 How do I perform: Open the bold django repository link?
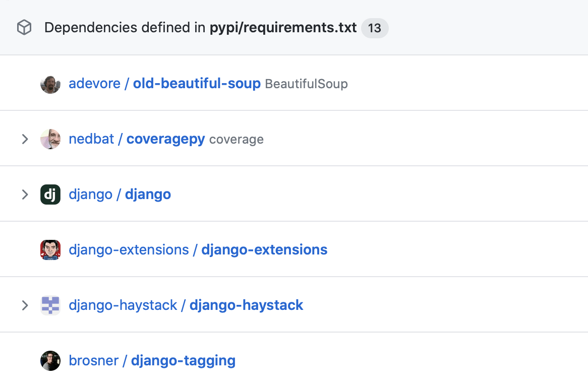[148, 195]
